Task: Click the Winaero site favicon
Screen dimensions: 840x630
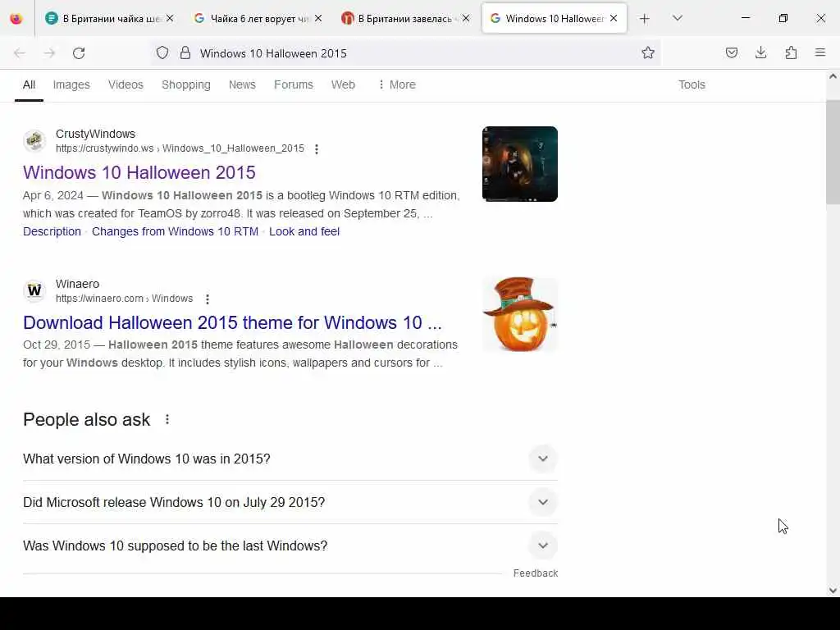Action: 34,290
